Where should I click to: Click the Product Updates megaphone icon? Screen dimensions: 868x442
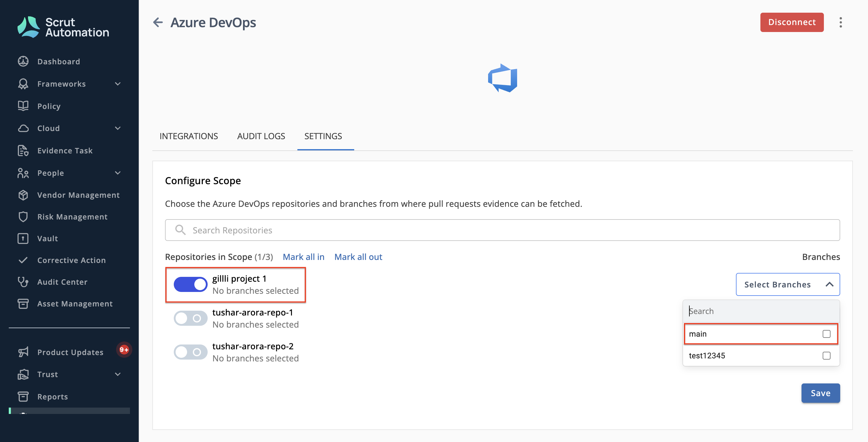pyautogui.click(x=23, y=352)
